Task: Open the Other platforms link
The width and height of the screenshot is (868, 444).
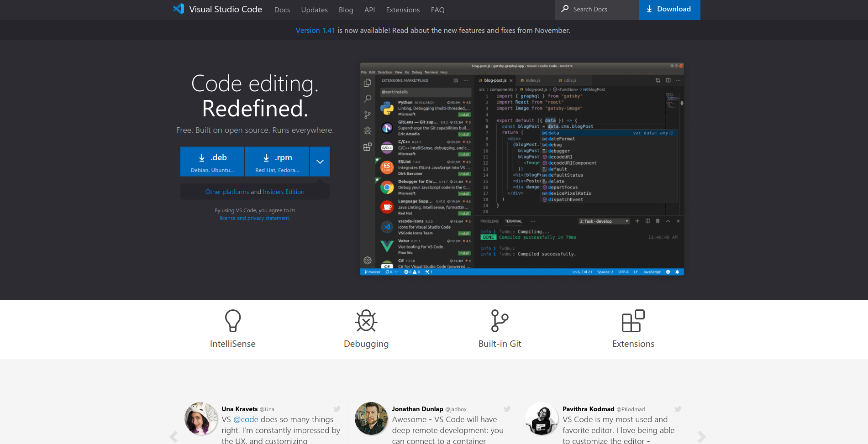Action: coord(227,192)
